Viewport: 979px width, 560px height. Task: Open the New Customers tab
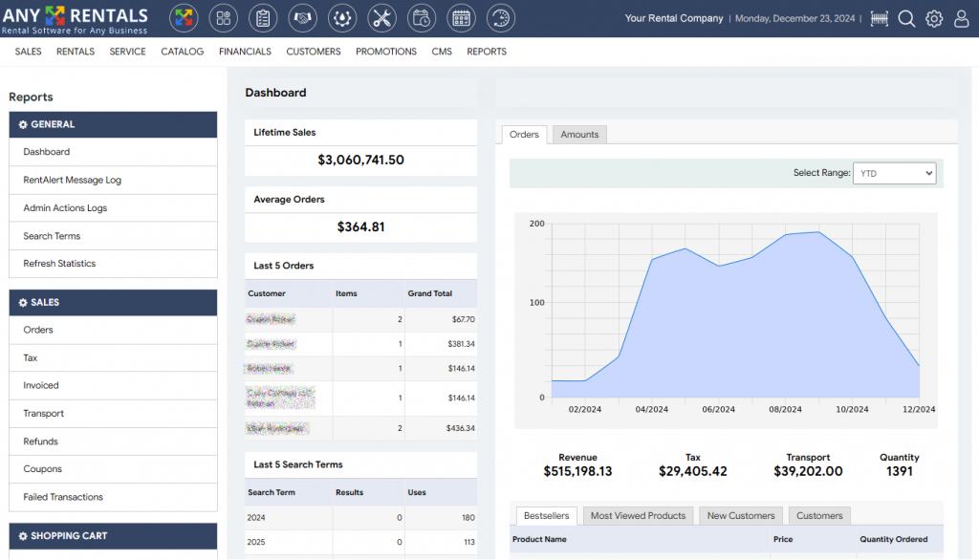point(741,516)
